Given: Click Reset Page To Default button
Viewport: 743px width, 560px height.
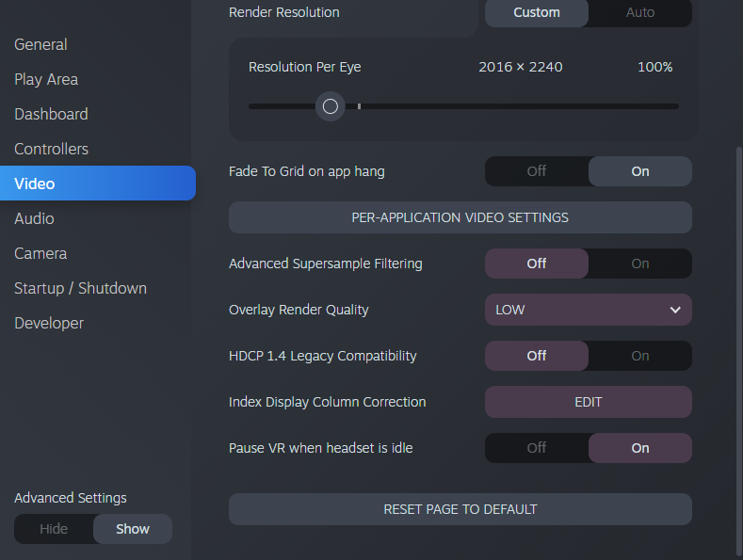Looking at the screenshot, I should [x=460, y=509].
